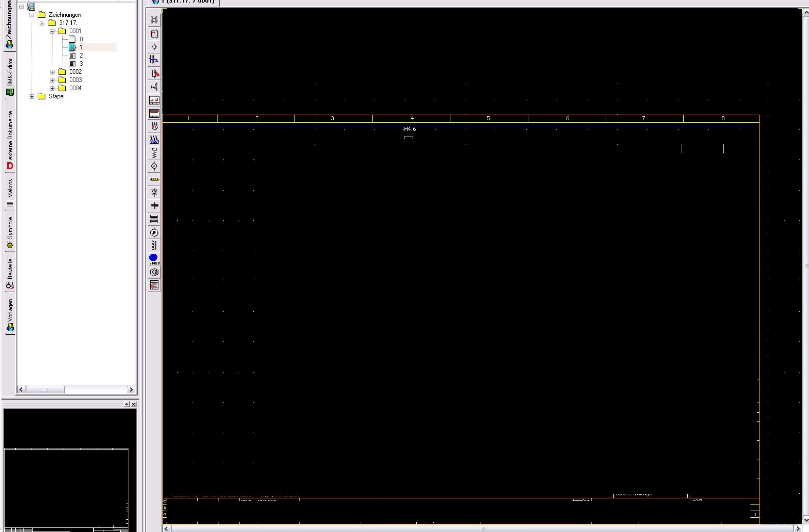Select the Zeichnungen folder label
Viewport: 809px width, 532px height.
[65, 15]
